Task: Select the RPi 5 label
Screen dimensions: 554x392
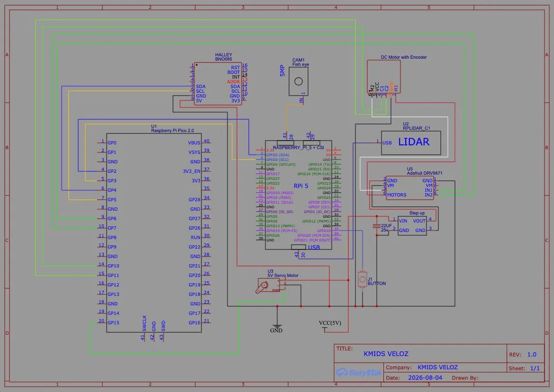Action: tap(300, 186)
